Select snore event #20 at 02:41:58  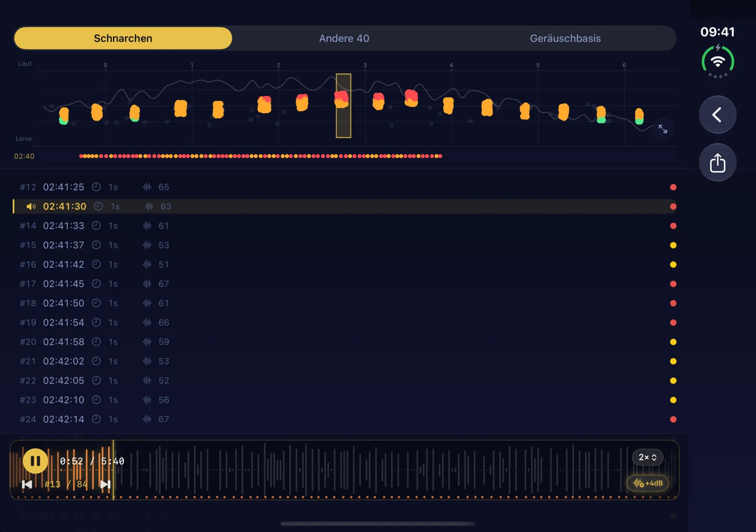345,342
